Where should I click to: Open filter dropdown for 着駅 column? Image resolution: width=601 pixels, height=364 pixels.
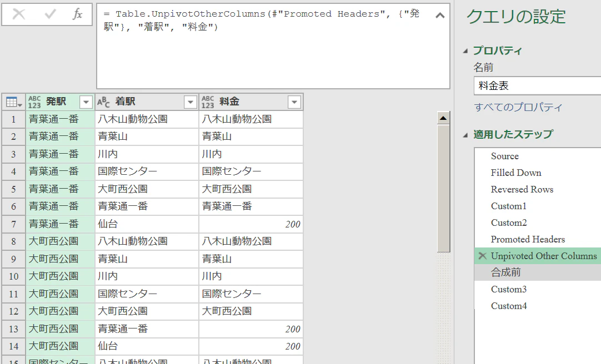(x=190, y=102)
